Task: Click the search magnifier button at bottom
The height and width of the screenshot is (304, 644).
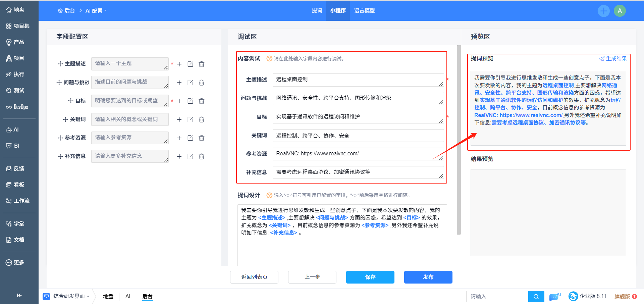Action: pos(536,297)
